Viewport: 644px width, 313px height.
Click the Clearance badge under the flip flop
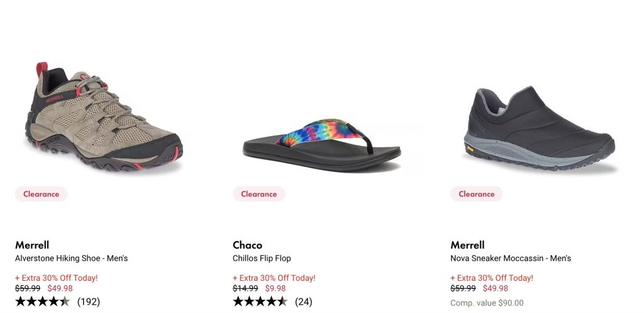258,194
